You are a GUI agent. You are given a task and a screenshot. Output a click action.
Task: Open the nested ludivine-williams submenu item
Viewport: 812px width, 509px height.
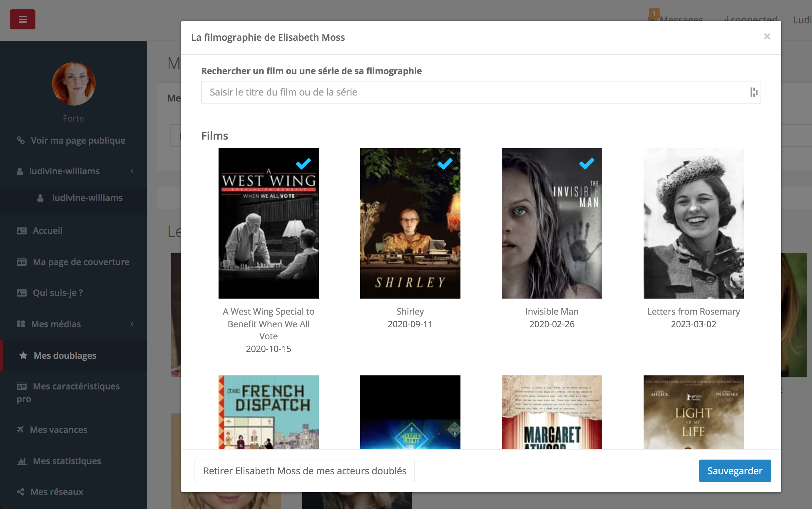click(x=87, y=198)
